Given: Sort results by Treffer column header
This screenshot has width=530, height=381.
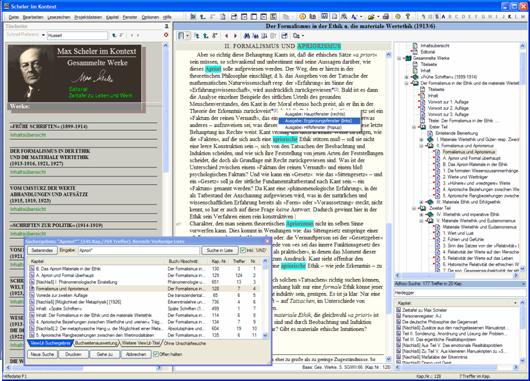Looking at the screenshot, I should 239,261.
